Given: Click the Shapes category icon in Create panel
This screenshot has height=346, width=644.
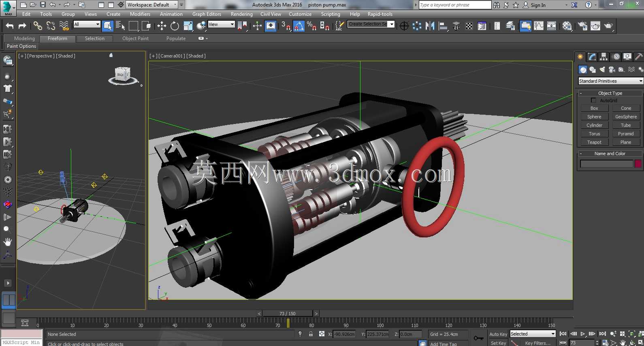Looking at the screenshot, I should click(593, 70).
